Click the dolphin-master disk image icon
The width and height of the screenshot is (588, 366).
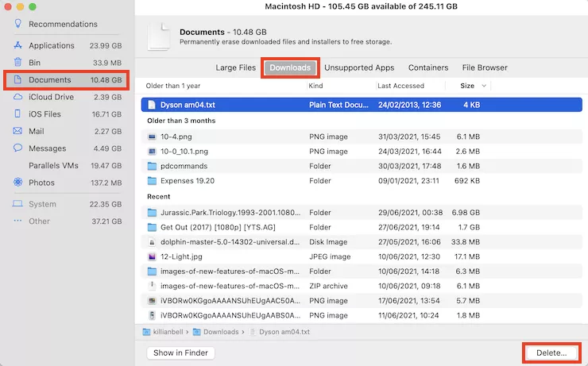coord(152,242)
